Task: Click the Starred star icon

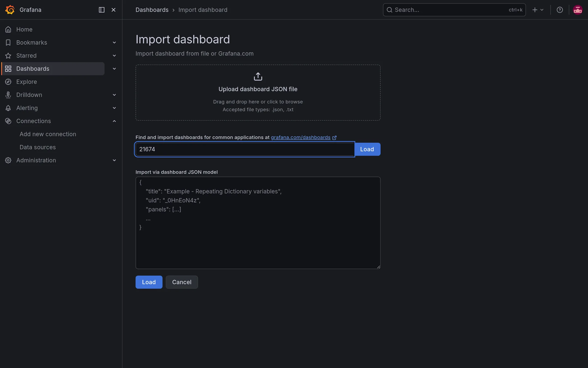Action: (8, 56)
